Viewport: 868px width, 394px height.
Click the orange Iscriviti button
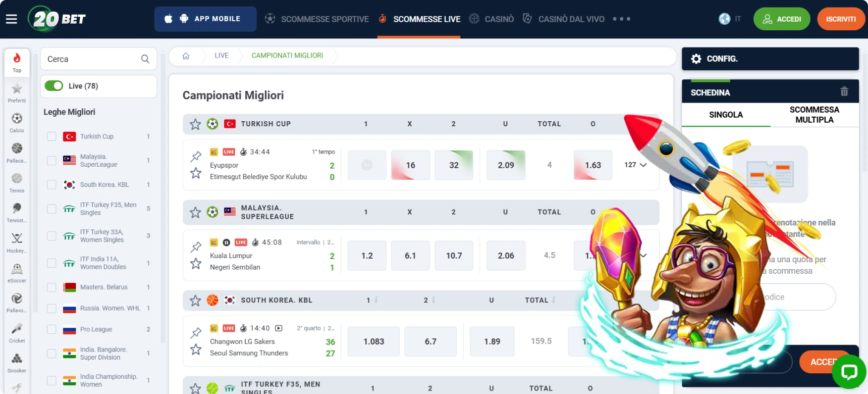[x=841, y=19]
